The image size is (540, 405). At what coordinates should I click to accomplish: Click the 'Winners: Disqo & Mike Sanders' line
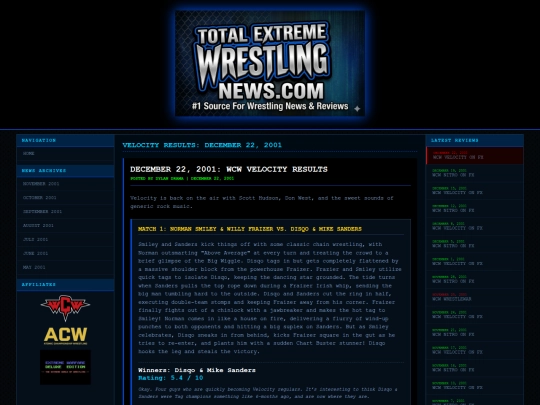coord(197,370)
